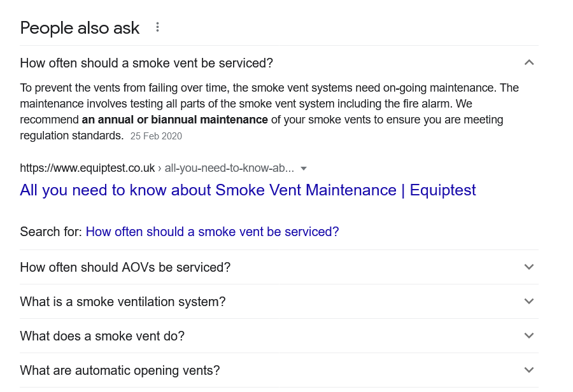Open the small dropdown arrow next to the equiptest URL
573x392 pixels.
(x=303, y=169)
